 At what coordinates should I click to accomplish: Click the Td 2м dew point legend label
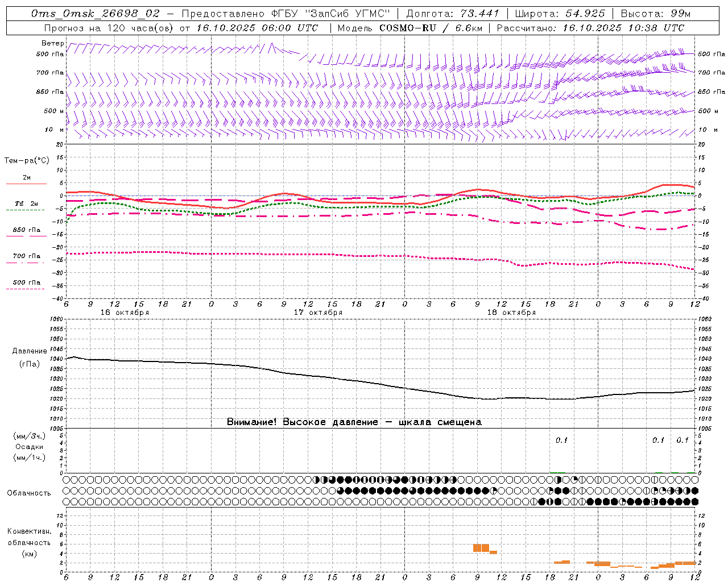[x=26, y=203]
